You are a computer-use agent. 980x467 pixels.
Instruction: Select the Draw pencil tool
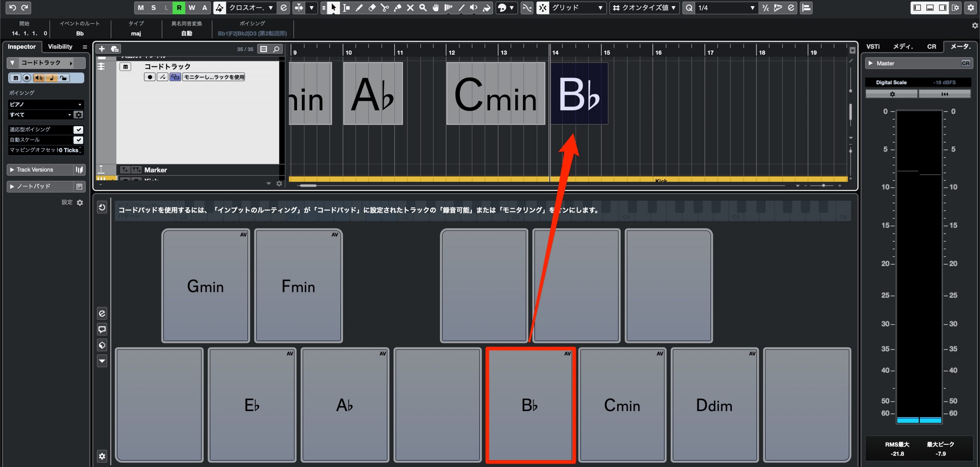(359, 8)
